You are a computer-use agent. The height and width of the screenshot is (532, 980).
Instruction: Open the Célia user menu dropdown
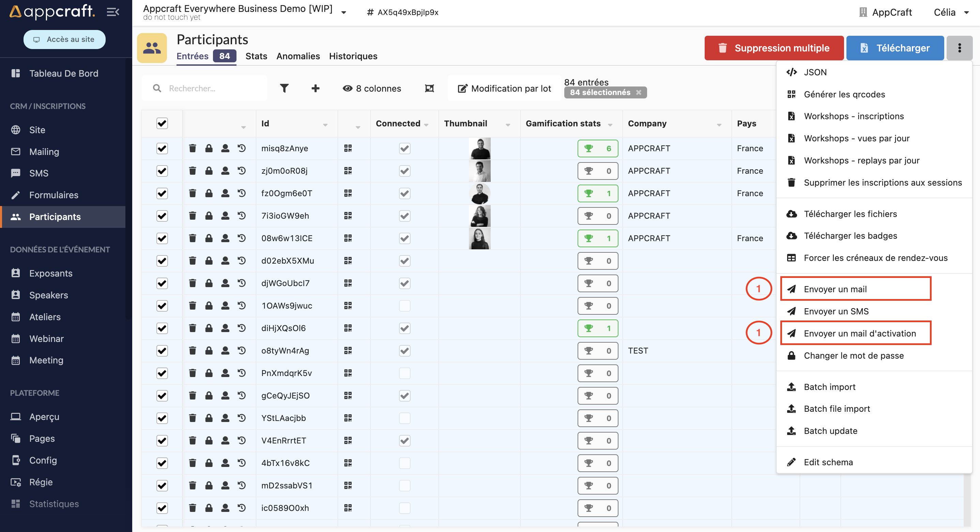pyautogui.click(x=966, y=13)
